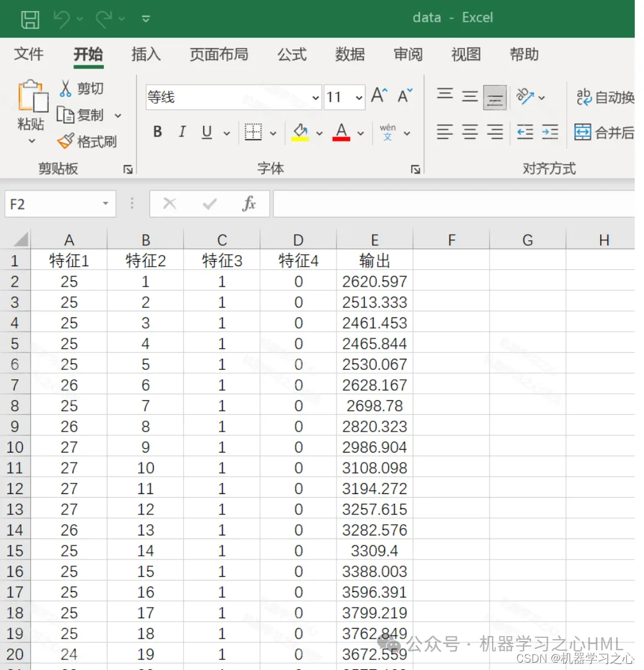Expand the borders dropdown arrow

[x=273, y=133]
